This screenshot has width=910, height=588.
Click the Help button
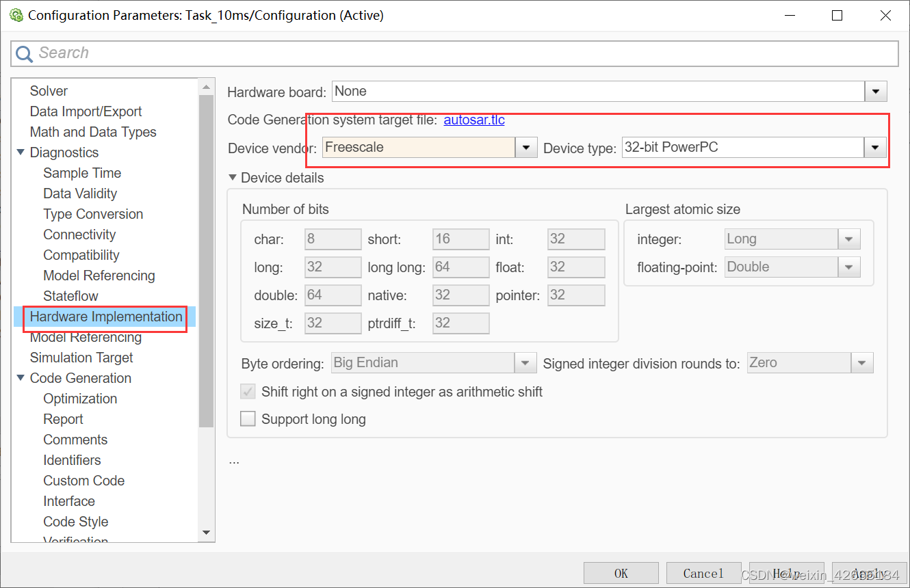click(x=786, y=574)
